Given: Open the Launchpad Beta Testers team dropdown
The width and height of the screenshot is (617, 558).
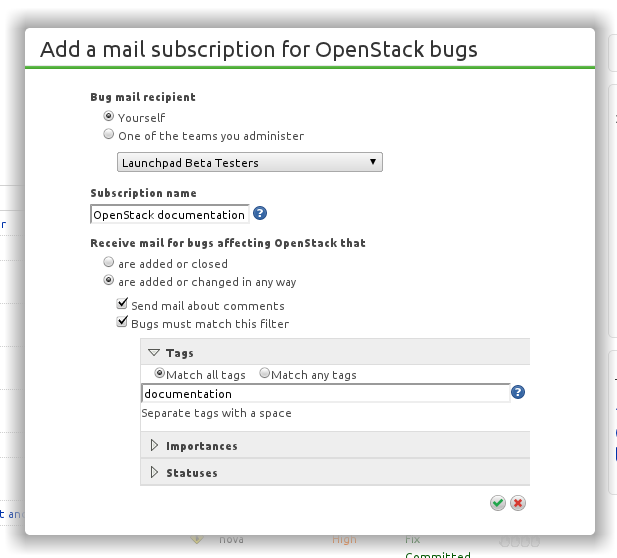Looking at the screenshot, I should click(x=250, y=162).
